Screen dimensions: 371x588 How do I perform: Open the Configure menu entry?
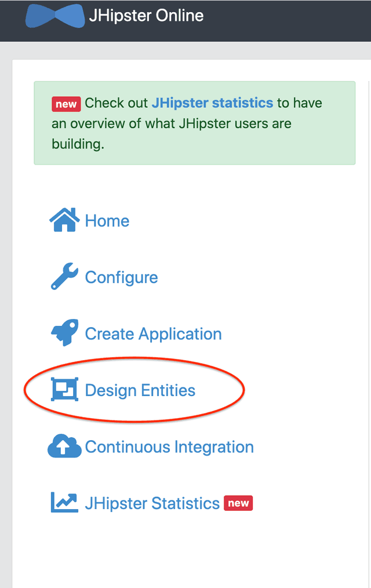point(121,277)
